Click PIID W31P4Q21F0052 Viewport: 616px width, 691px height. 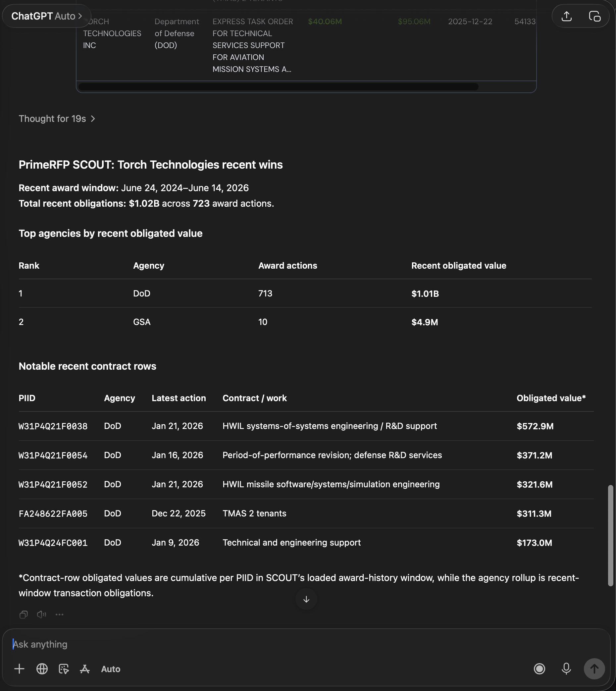pos(53,484)
